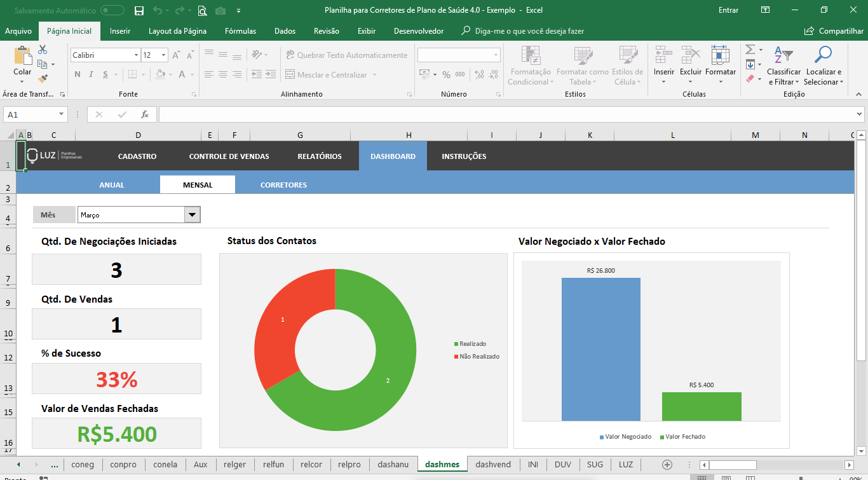Click the Cut scissors icon
Image resolution: width=868 pixels, height=480 pixels.
(x=43, y=50)
